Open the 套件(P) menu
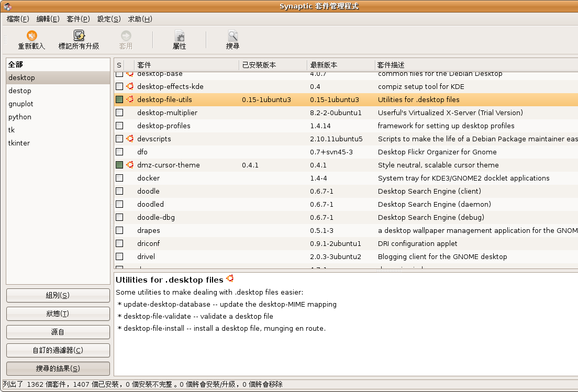Screen dimensions: 578x392 (78, 19)
